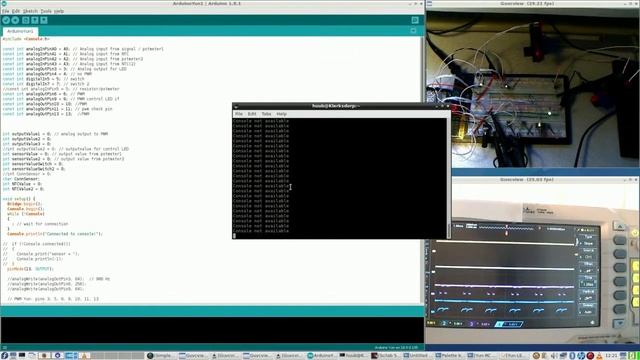Click the VLC cone tray icon
640x360 pixels.
click(599, 356)
